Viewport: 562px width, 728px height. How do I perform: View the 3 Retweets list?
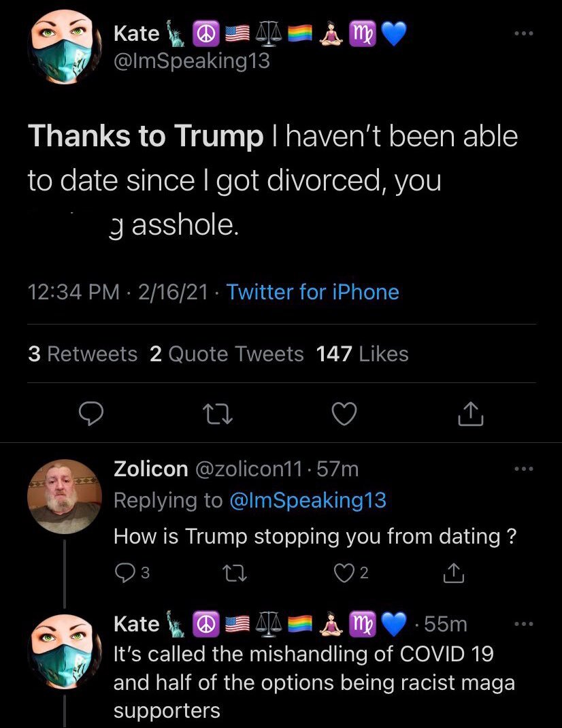(x=83, y=354)
